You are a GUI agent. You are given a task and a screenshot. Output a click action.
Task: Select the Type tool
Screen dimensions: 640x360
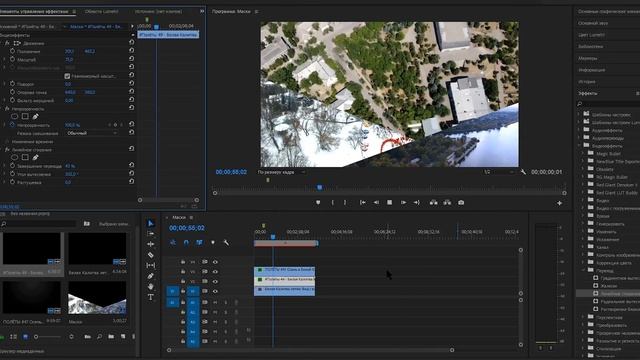click(x=151, y=297)
